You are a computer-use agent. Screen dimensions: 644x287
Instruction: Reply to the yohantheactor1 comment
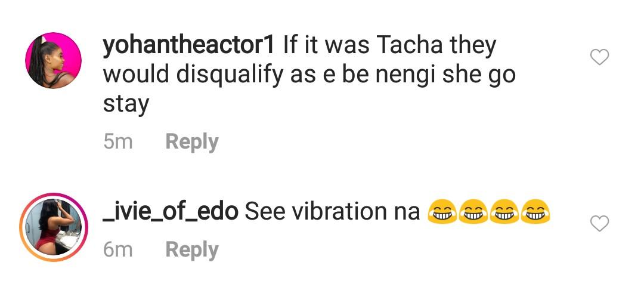pos(191,142)
